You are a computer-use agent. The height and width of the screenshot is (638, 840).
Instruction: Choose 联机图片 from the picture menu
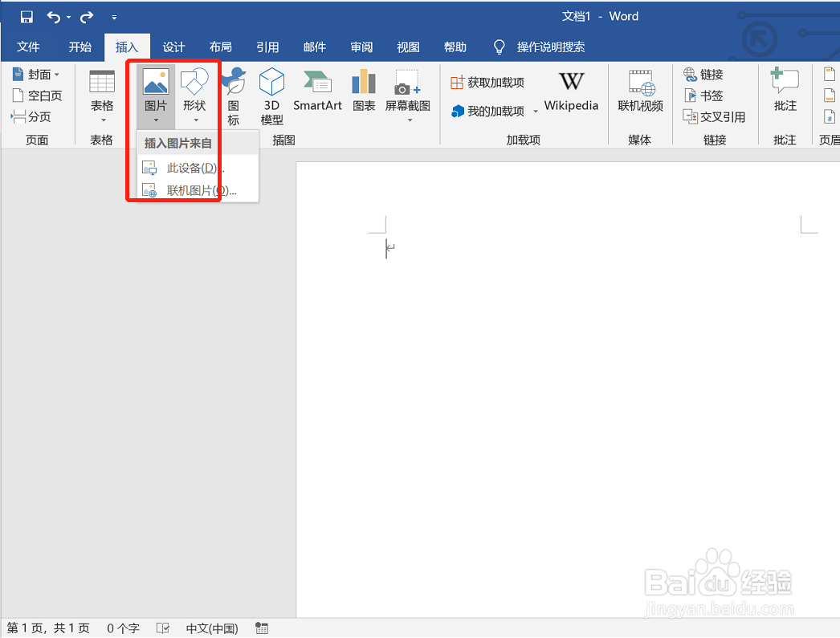click(186, 189)
